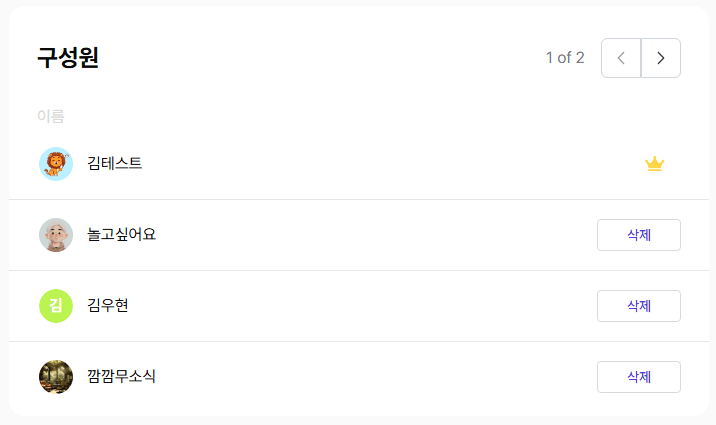Click the divider line below 김테스트's row
Screen dimensions: 716x425
(358, 200)
